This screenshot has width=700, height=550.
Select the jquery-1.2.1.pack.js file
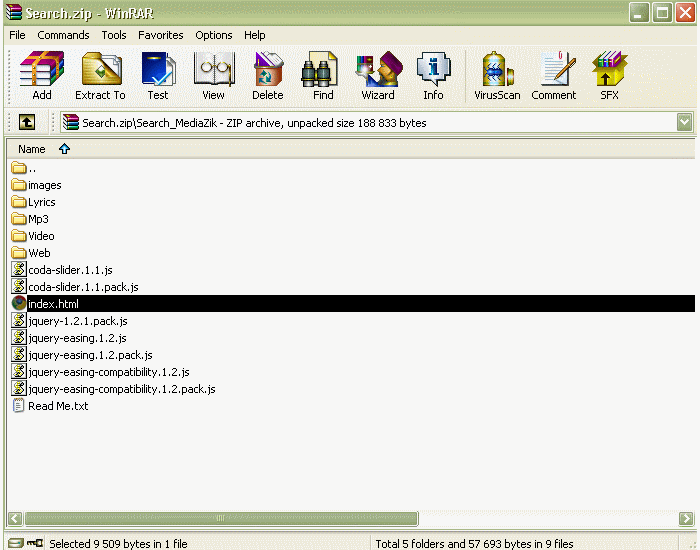(x=78, y=321)
